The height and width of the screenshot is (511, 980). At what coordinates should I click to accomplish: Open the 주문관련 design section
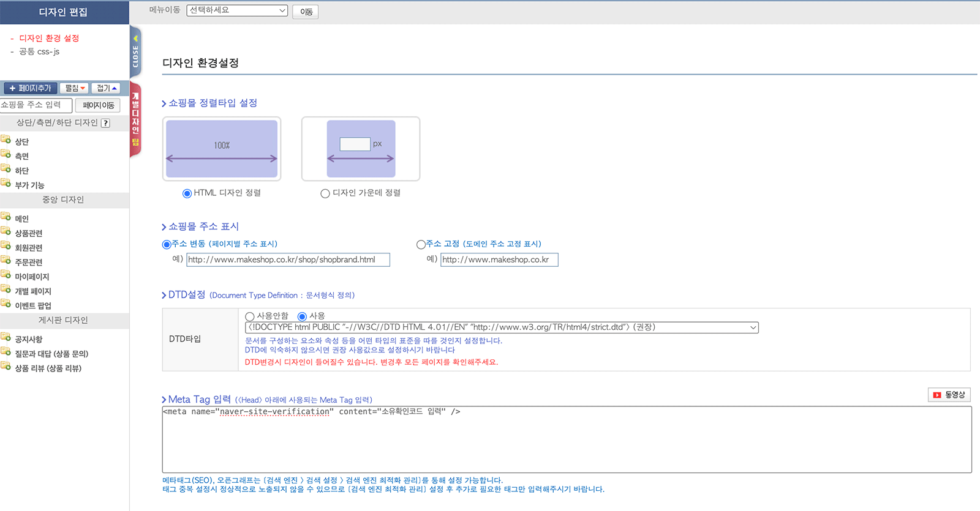pos(29,262)
